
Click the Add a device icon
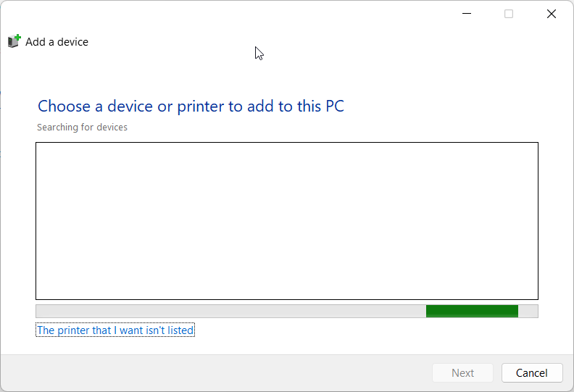click(14, 41)
